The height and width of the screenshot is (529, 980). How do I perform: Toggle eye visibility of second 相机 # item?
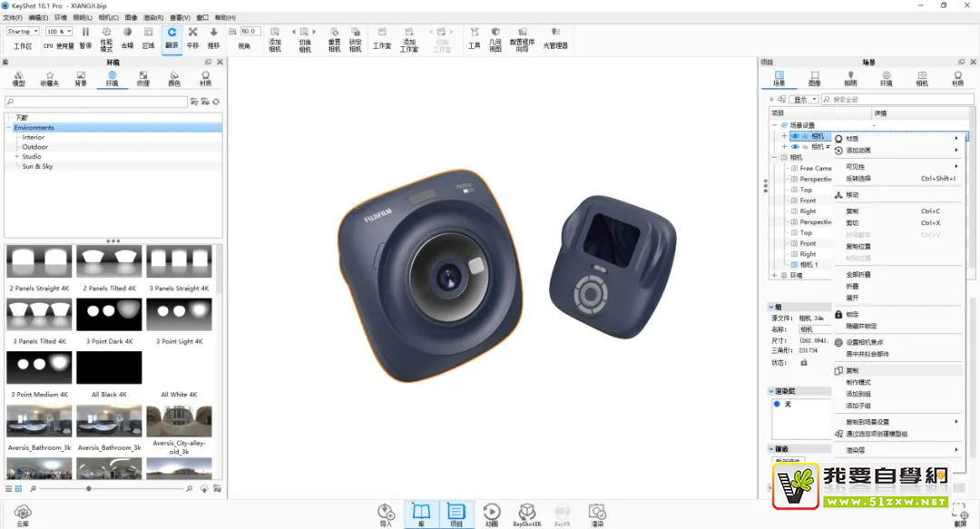point(795,146)
